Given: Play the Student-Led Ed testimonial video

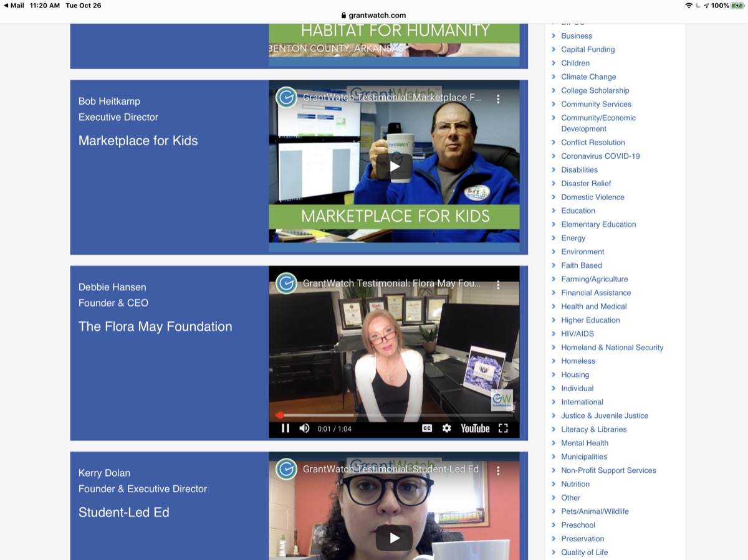Looking at the screenshot, I should [394, 538].
